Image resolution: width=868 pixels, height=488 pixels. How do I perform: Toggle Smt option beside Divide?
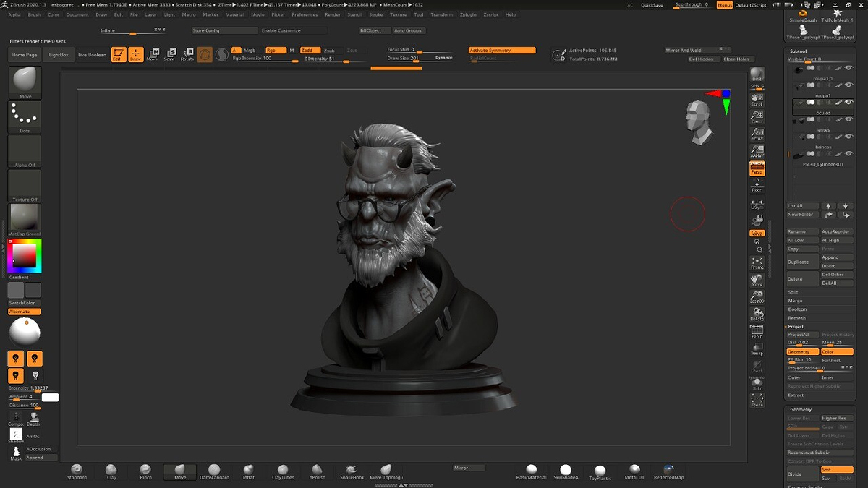836,470
